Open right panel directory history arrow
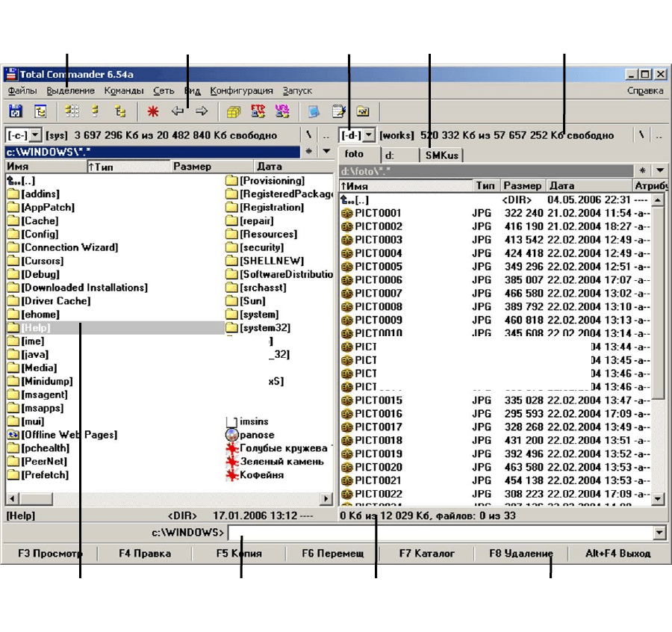 [x=660, y=170]
